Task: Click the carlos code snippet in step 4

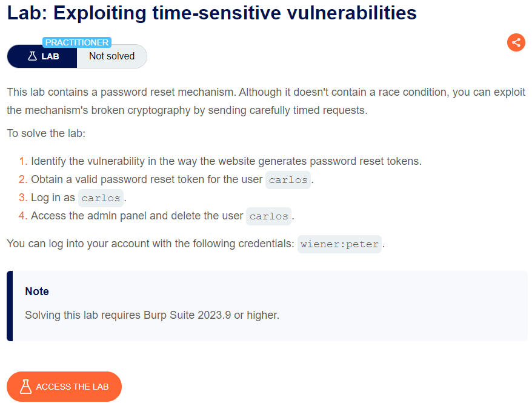Action: 268,216
